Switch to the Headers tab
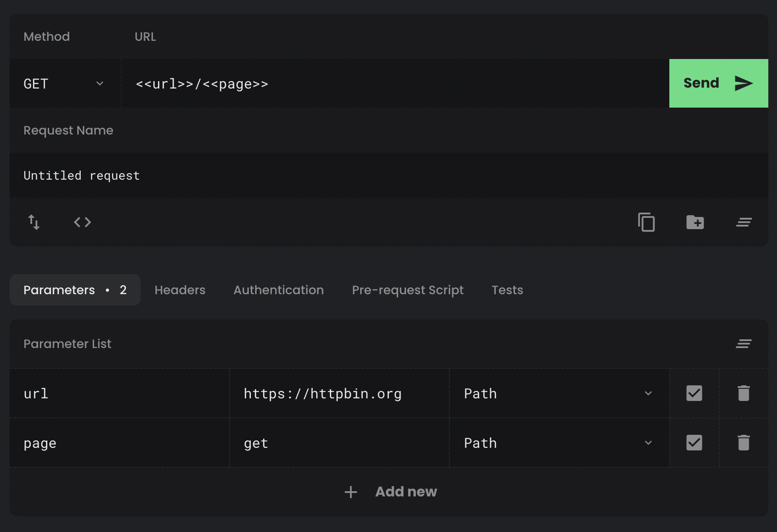 [x=180, y=290]
